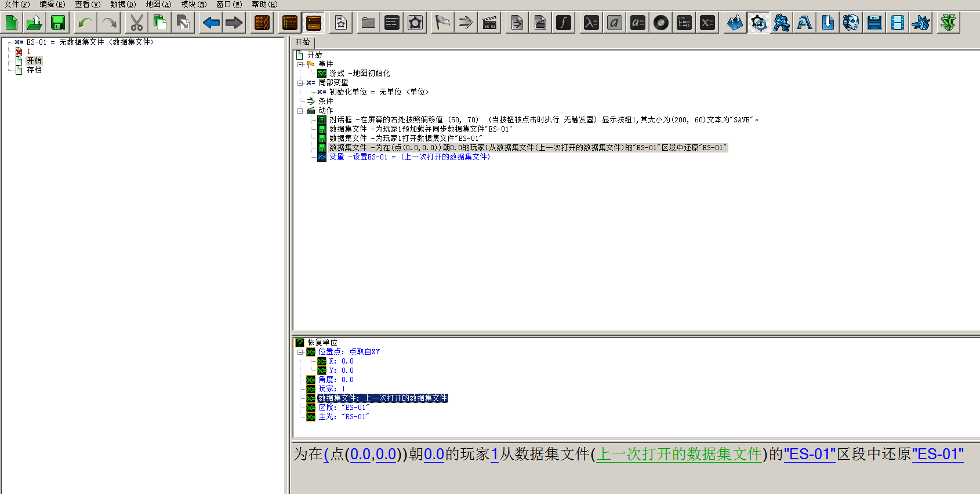Click the disc record toolbar icon

(x=661, y=23)
